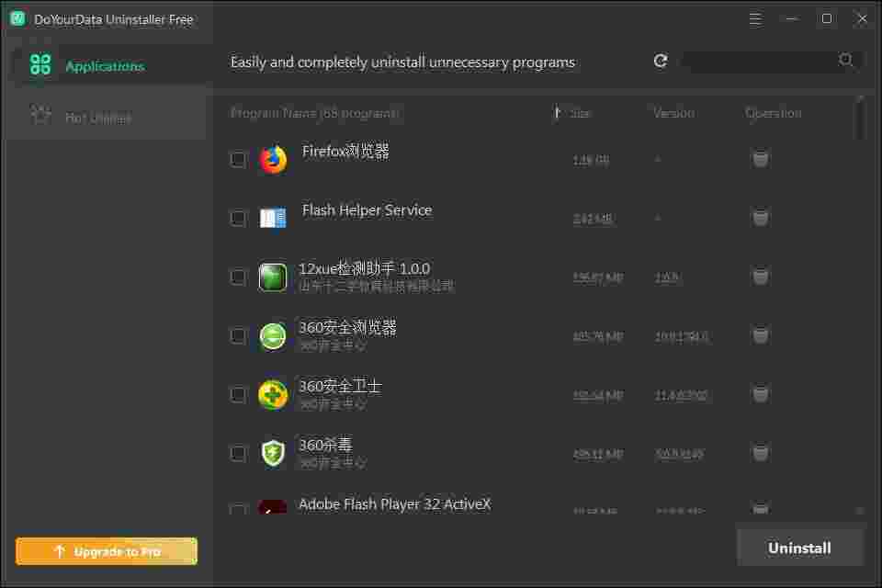Click the search magnifier icon
882x588 pixels.
844,61
